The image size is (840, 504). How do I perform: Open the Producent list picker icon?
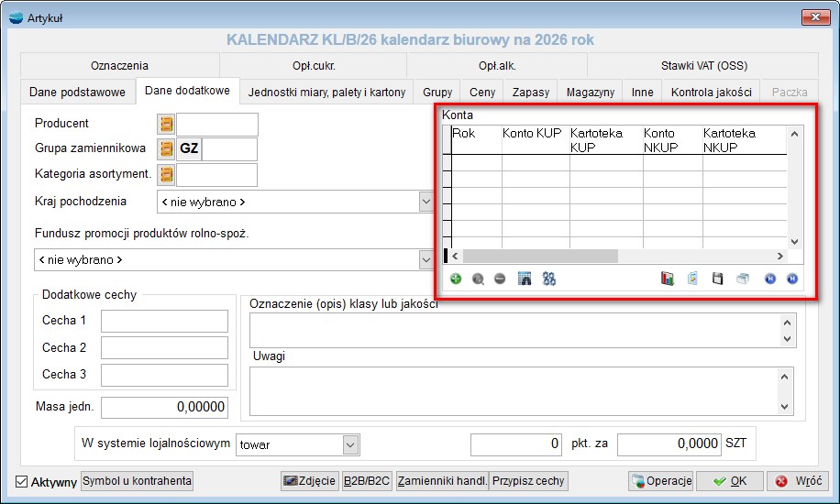click(166, 125)
